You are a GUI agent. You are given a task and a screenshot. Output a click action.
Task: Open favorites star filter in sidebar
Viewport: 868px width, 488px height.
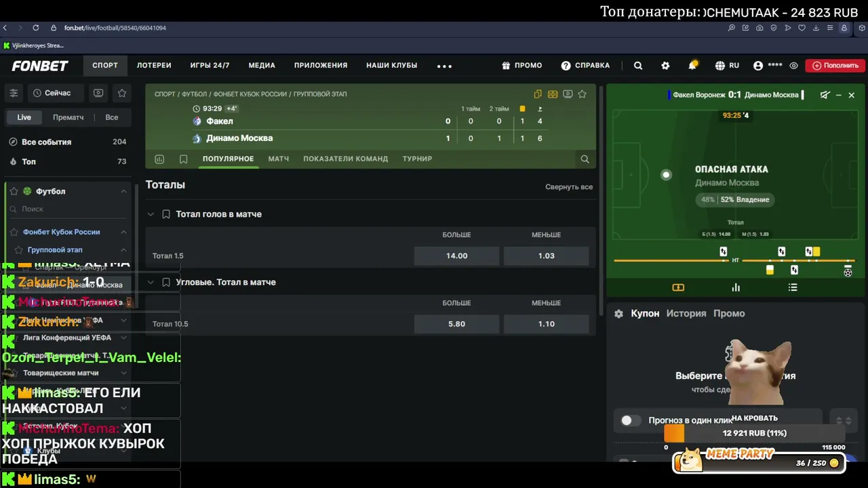[x=122, y=93]
